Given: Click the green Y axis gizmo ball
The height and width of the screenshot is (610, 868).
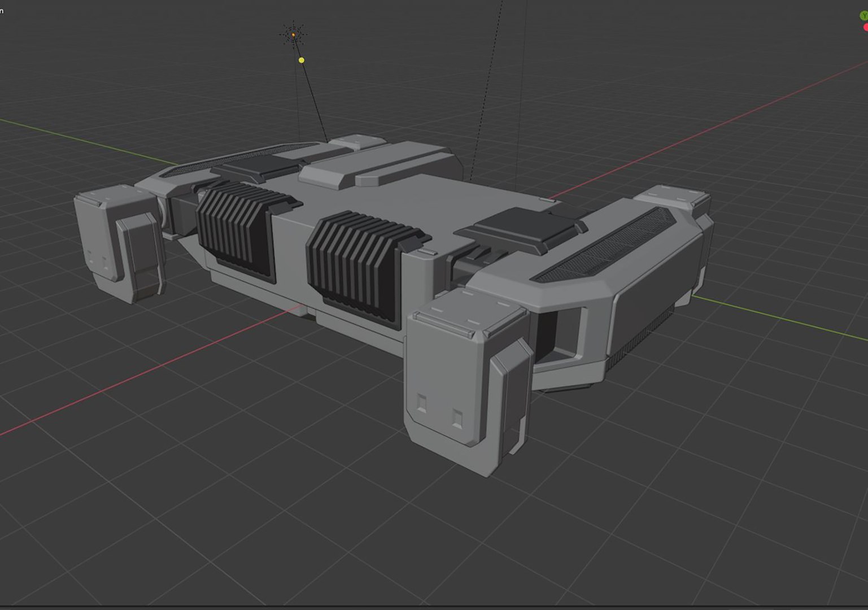Looking at the screenshot, I should (864, 16).
